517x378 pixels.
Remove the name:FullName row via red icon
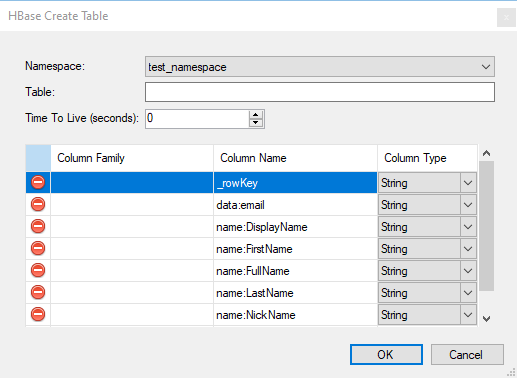click(38, 270)
